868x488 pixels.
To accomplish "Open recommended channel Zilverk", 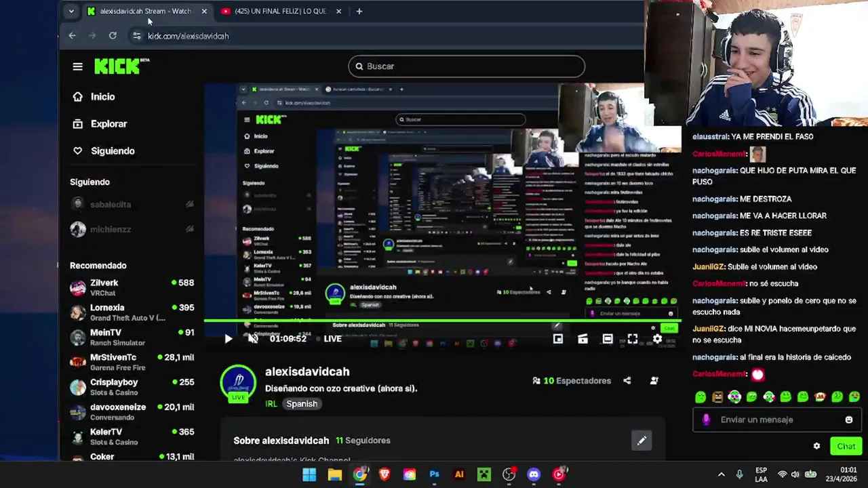I will pos(132,287).
